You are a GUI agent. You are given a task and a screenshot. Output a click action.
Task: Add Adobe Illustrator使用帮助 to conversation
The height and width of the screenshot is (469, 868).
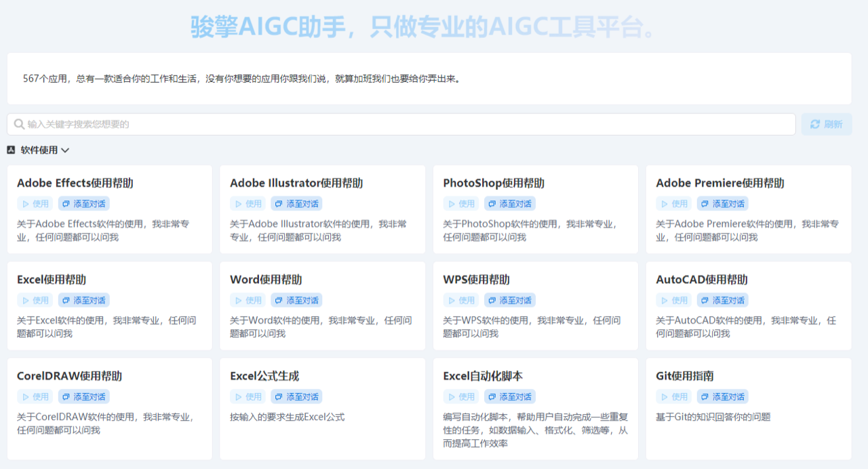click(x=296, y=204)
